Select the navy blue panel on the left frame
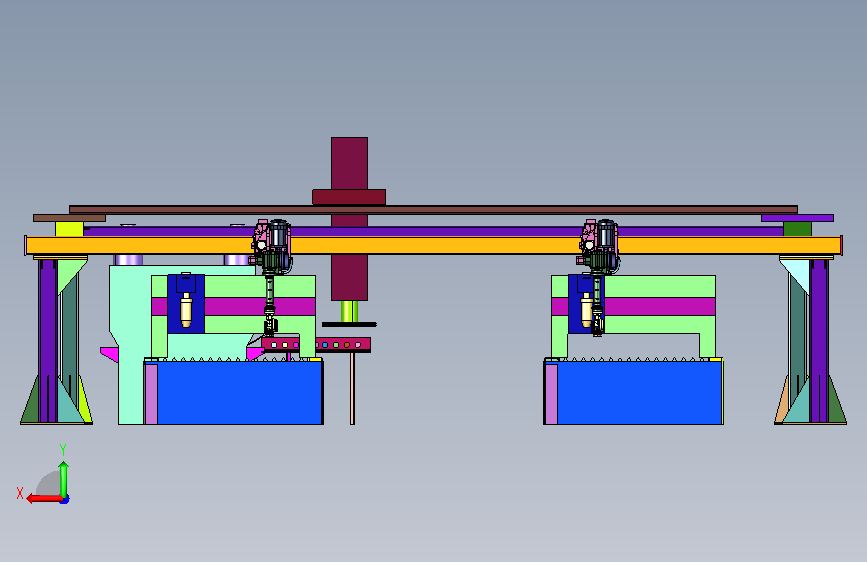This screenshot has height=562, width=867. coord(186,304)
